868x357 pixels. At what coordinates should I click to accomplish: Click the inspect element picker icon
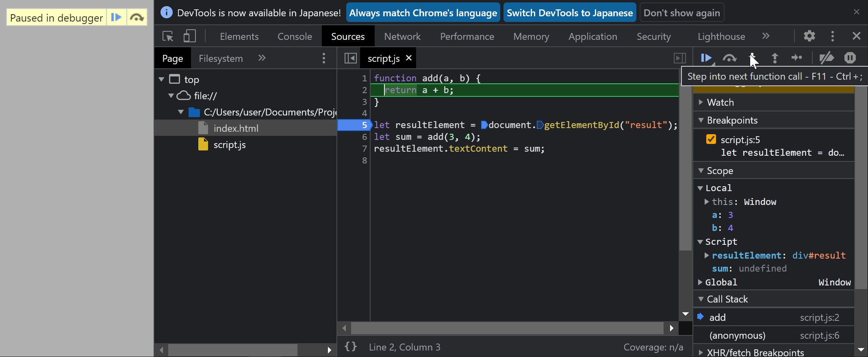point(168,36)
